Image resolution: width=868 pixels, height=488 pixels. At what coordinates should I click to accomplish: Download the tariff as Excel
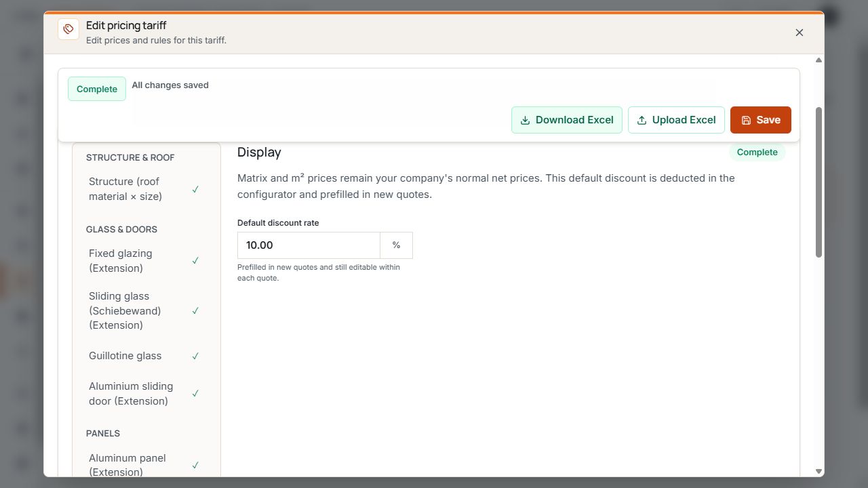(x=567, y=120)
